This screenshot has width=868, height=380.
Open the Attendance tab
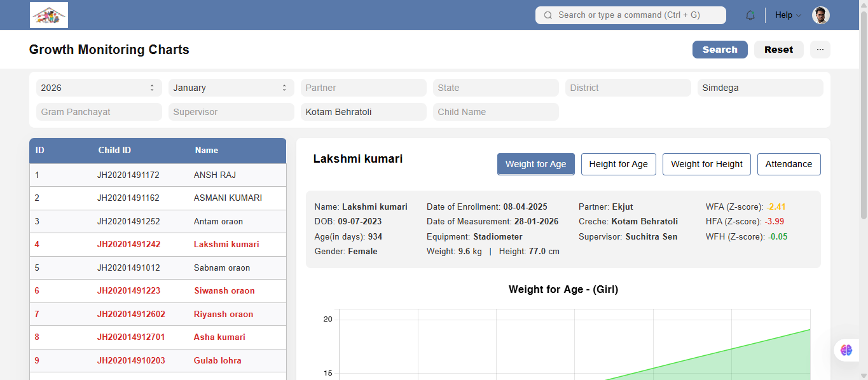[x=789, y=164]
